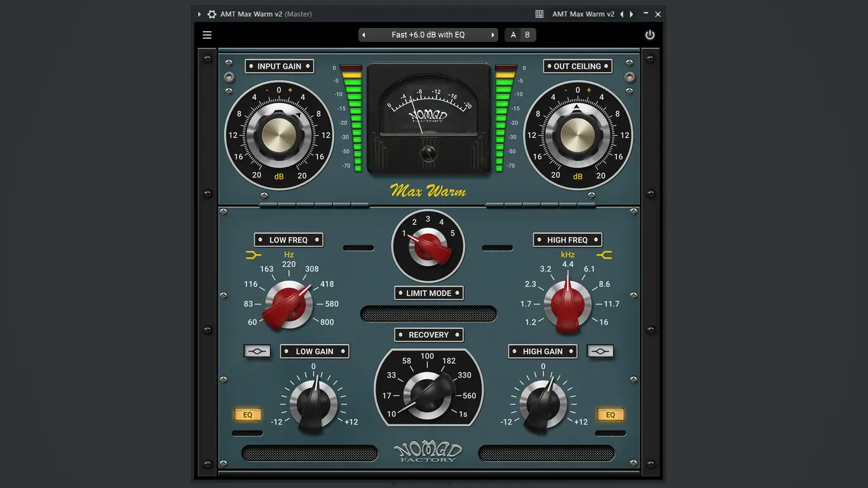Switch to the A comparison state
The height and width of the screenshot is (488, 868).
[513, 35]
